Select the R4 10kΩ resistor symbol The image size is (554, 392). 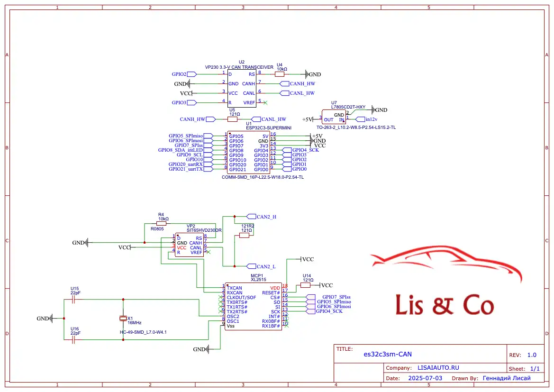click(162, 223)
